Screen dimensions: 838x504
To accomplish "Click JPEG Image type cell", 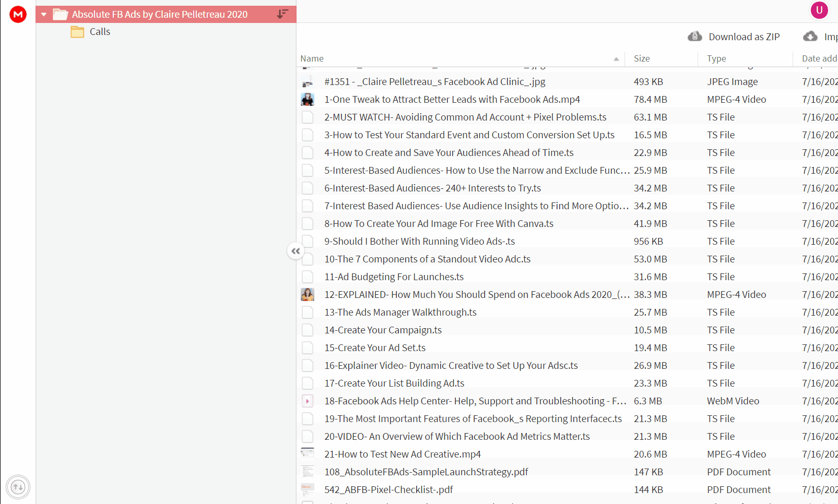I will (x=733, y=82).
